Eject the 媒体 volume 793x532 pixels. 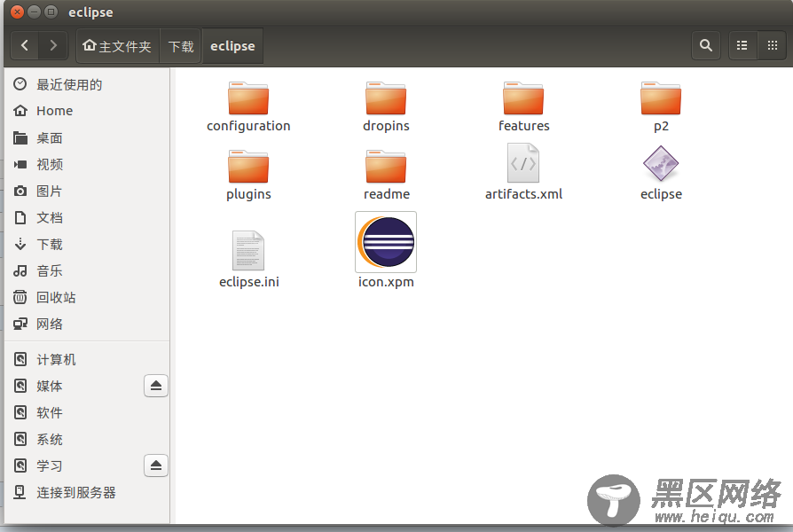point(156,386)
